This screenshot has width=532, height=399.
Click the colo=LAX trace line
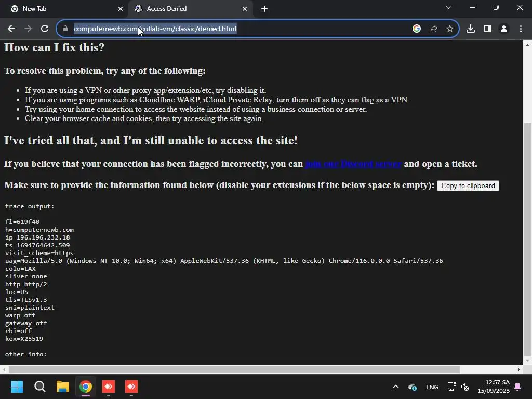(20, 269)
